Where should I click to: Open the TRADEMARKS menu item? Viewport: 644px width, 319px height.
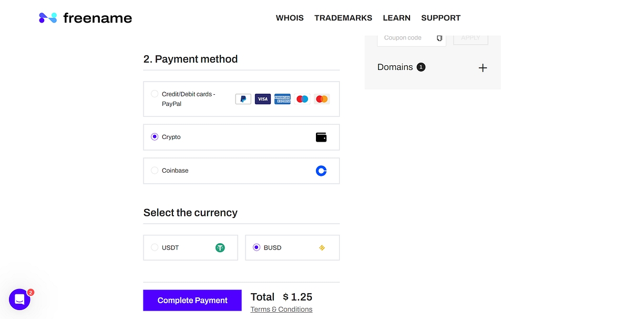coord(343,18)
